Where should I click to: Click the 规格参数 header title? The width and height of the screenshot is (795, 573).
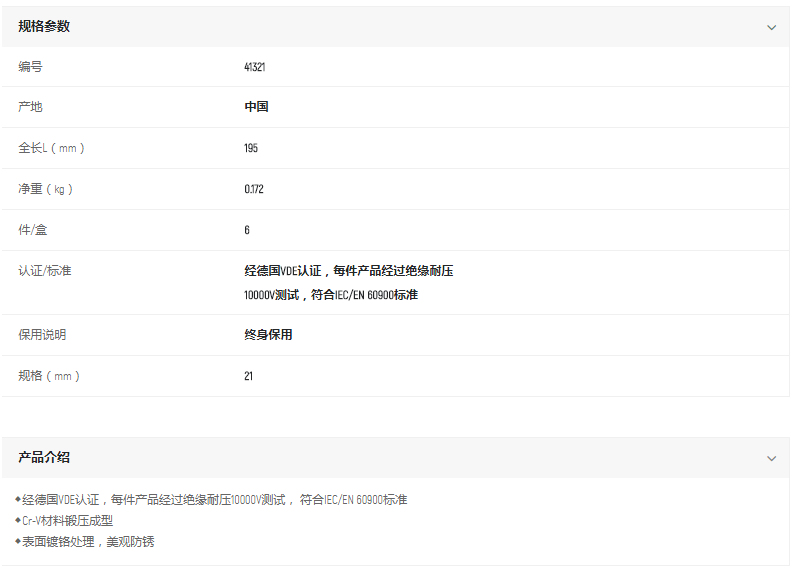[x=44, y=27]
